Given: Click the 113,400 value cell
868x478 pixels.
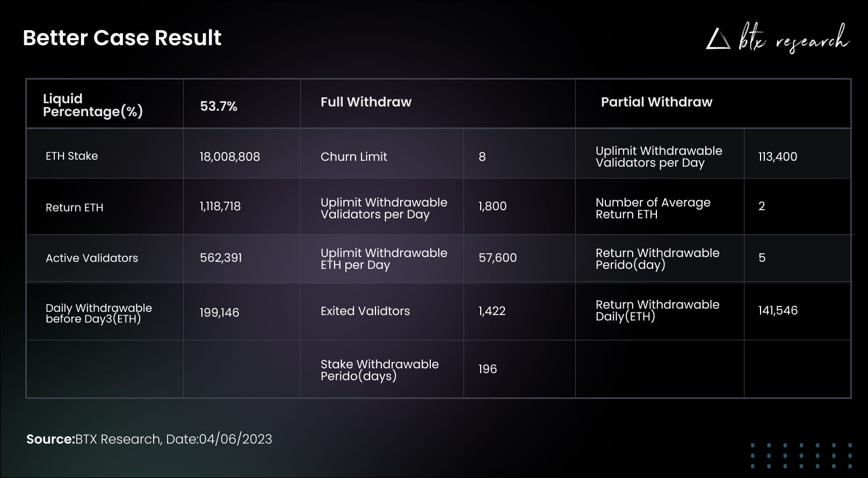Looking at the screenshot, I should pyautogui.click(x=778, y=156).
